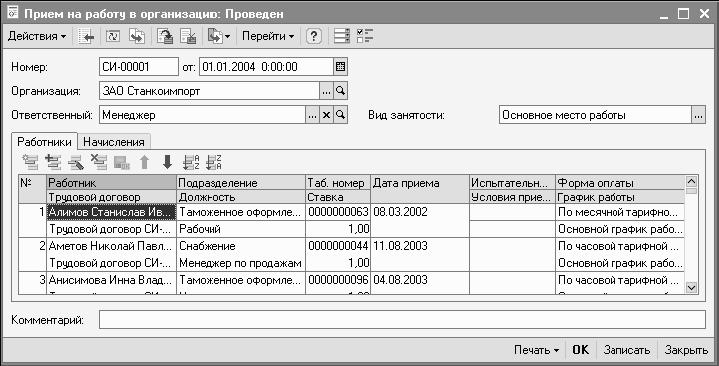This screenshot has height=366, width=719.
Task: Click the table scrollbar down arrow
Action: (x=691, y=288)
